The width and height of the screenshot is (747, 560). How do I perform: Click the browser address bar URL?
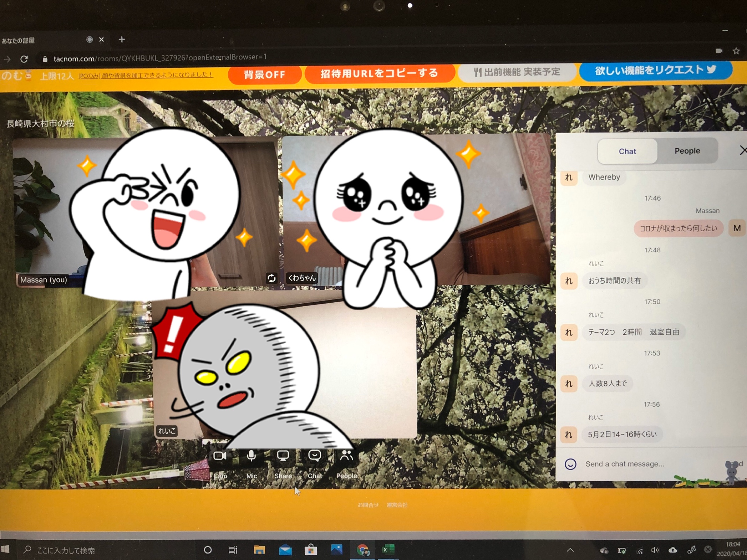[x=160, y=58]
